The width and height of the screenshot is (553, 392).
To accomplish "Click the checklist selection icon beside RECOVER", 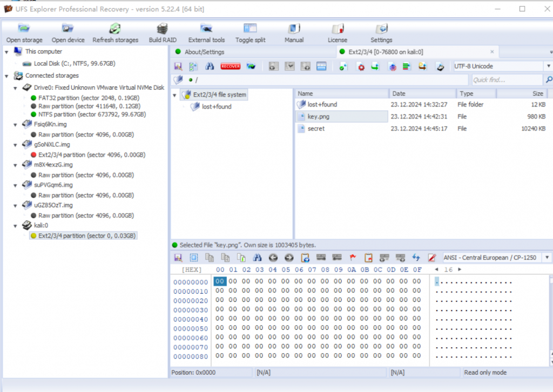I will click(193, 66).
